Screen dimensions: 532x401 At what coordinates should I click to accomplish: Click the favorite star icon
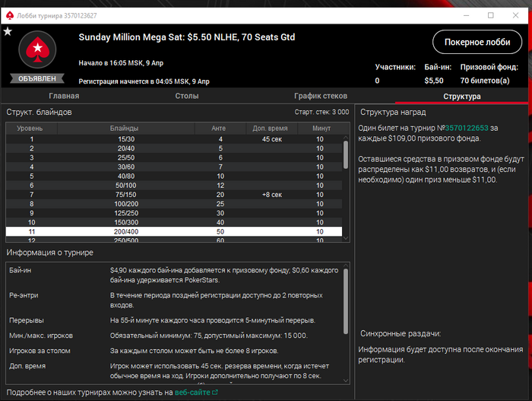tap(8, 32)
